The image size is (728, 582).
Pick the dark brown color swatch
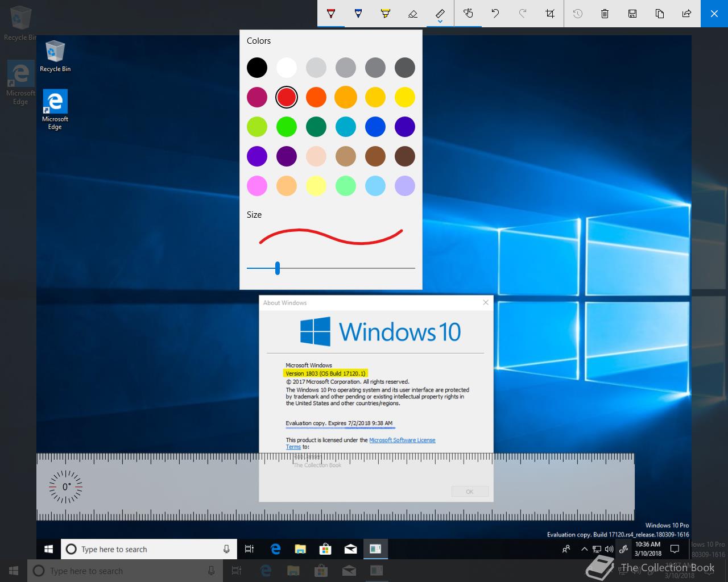405,156
